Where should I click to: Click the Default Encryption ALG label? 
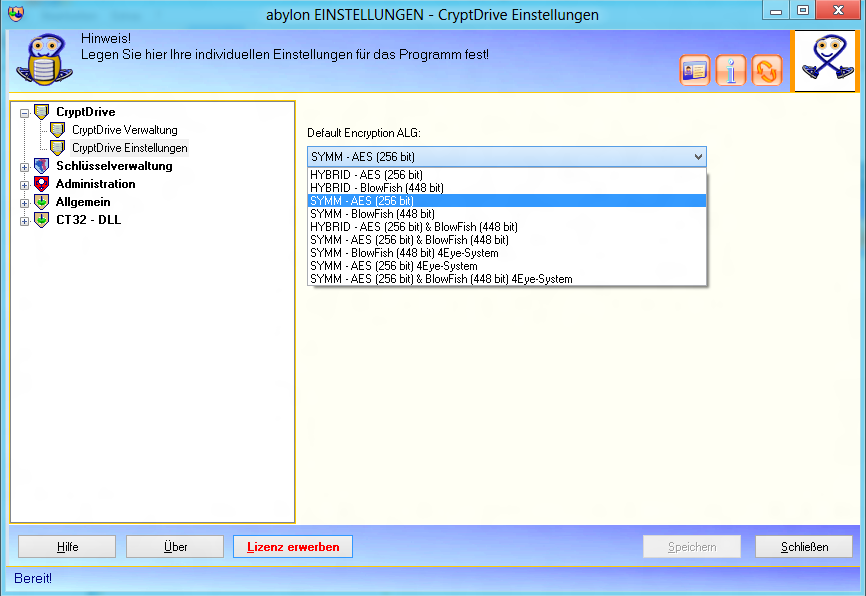(x=364, y=133)
